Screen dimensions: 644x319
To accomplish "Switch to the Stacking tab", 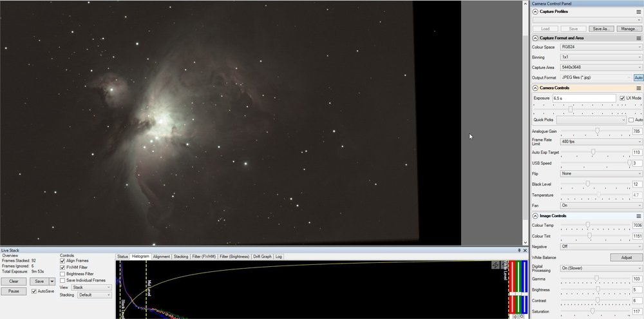I will 181,257.
